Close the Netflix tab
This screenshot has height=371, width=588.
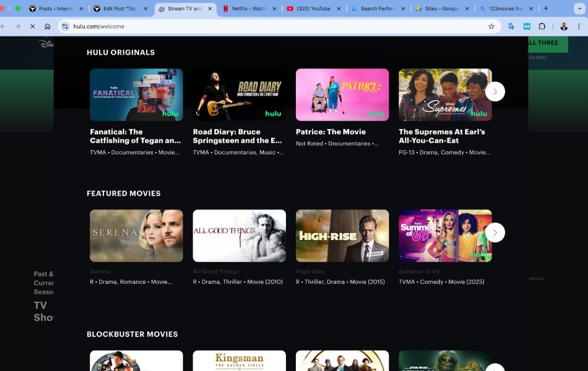tap(274, 8)
